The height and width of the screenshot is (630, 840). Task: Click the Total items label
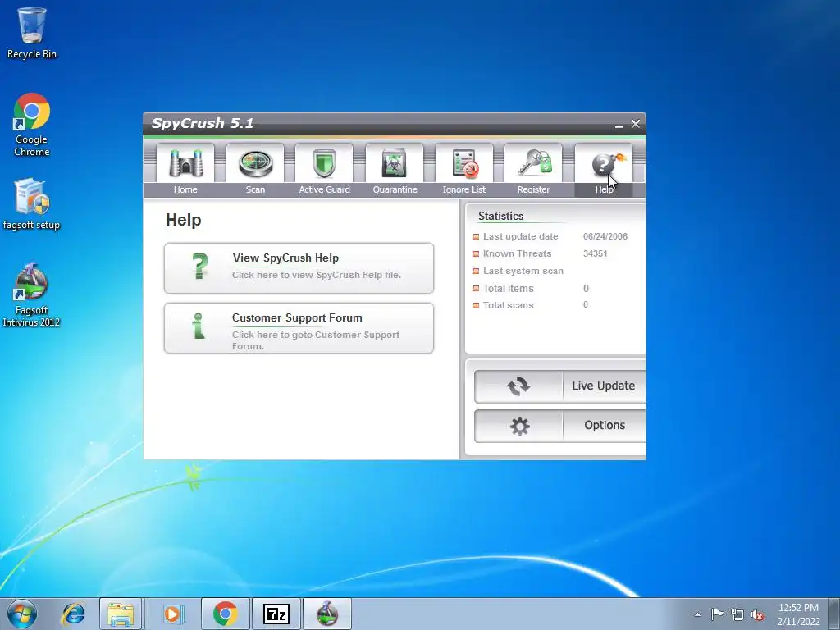[509, 288]
